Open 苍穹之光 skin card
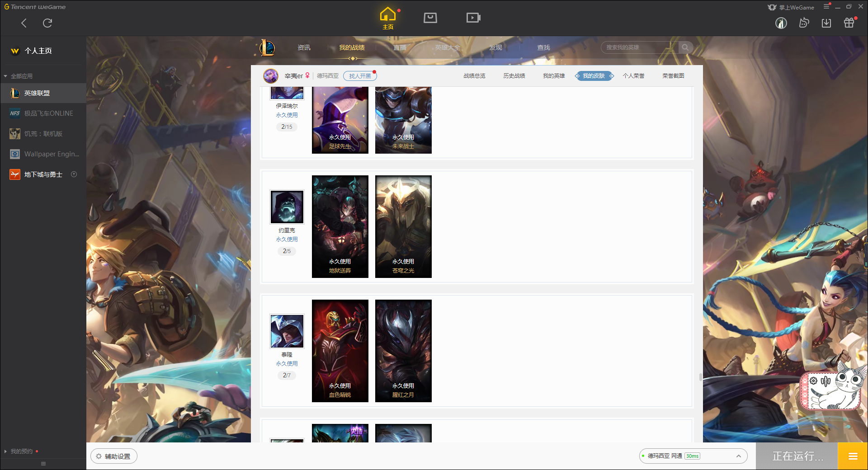 coord(403,226)
